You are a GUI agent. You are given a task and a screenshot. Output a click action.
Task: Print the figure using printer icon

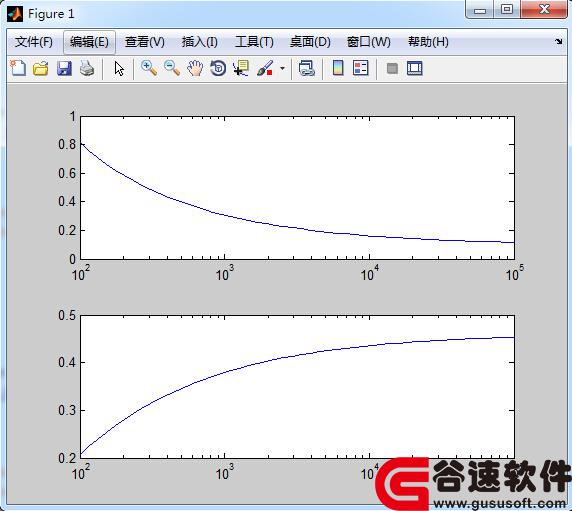click(87, 68)
